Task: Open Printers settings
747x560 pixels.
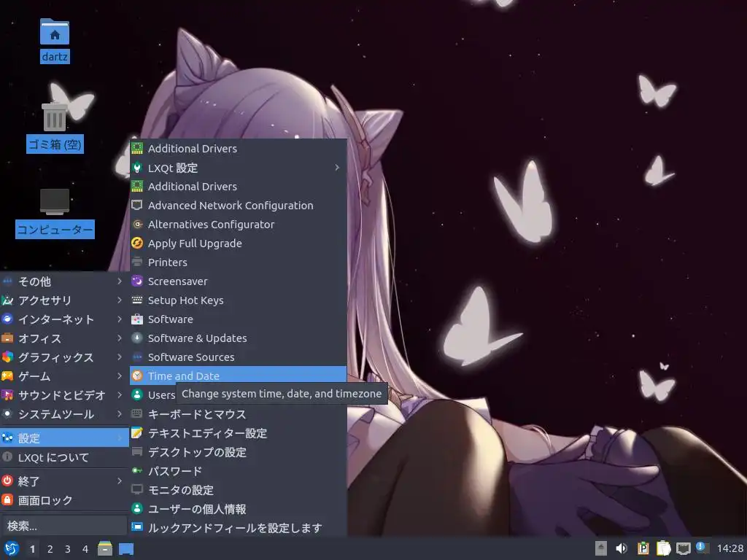Action: (239, 262)
